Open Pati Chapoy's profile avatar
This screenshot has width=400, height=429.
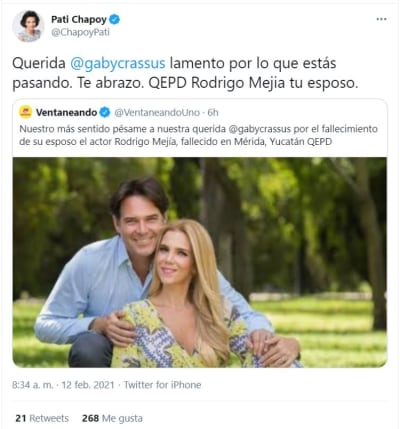pos(28,26)
